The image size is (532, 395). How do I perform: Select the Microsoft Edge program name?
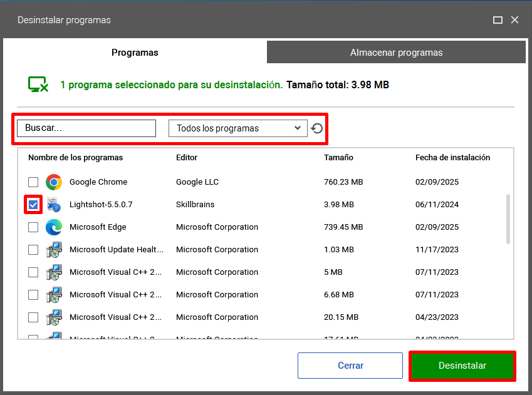point(98,227)
